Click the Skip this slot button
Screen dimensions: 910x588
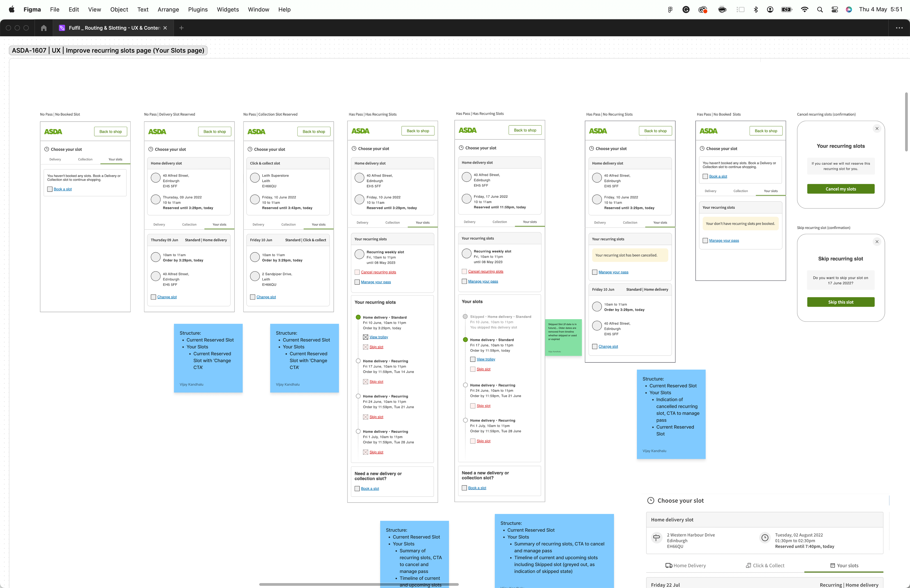841,302
